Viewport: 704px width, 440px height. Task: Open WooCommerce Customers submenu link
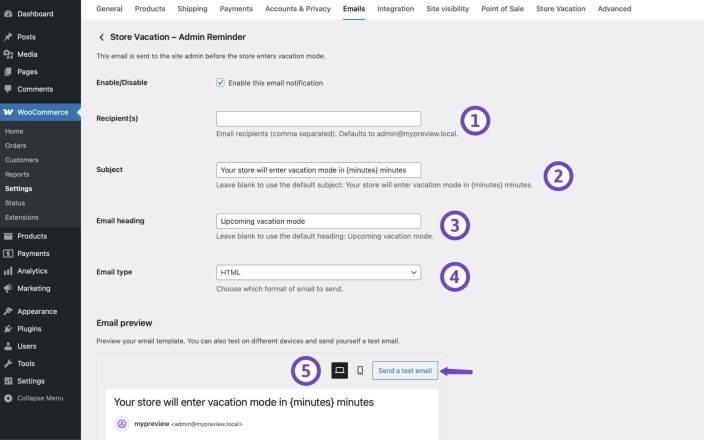pyautogui.click(x=22, y=160)
